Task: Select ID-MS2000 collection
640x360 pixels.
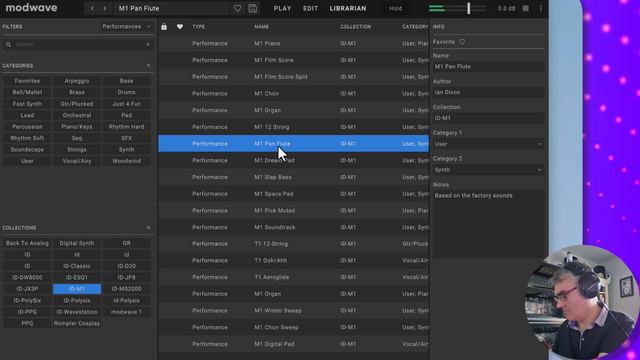Action: click(127, 289)
